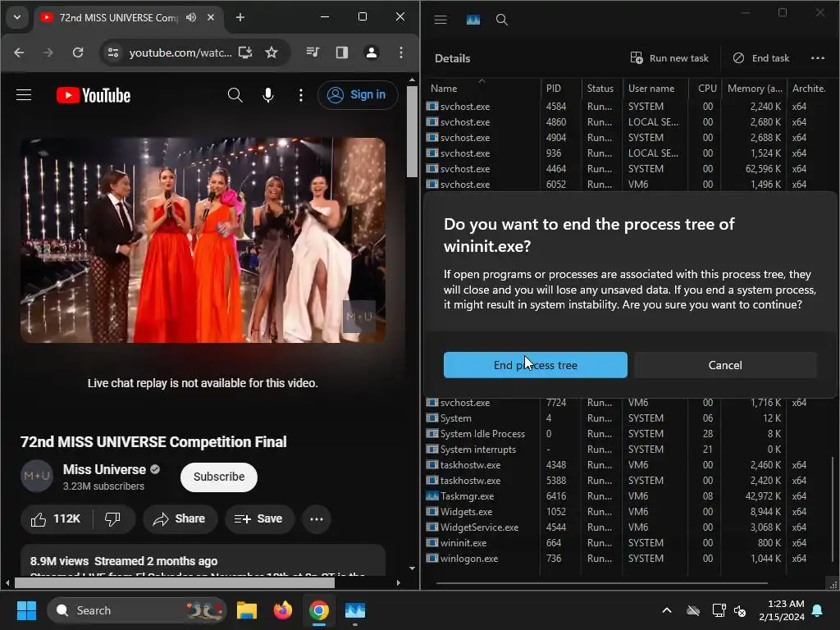840x630 pixels.
Task: Select the Widgets.exe process row
Action: tap(627, 512)
